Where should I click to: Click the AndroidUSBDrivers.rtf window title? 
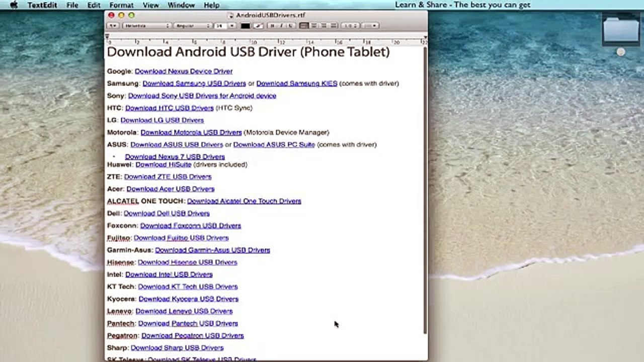(271, 16)
